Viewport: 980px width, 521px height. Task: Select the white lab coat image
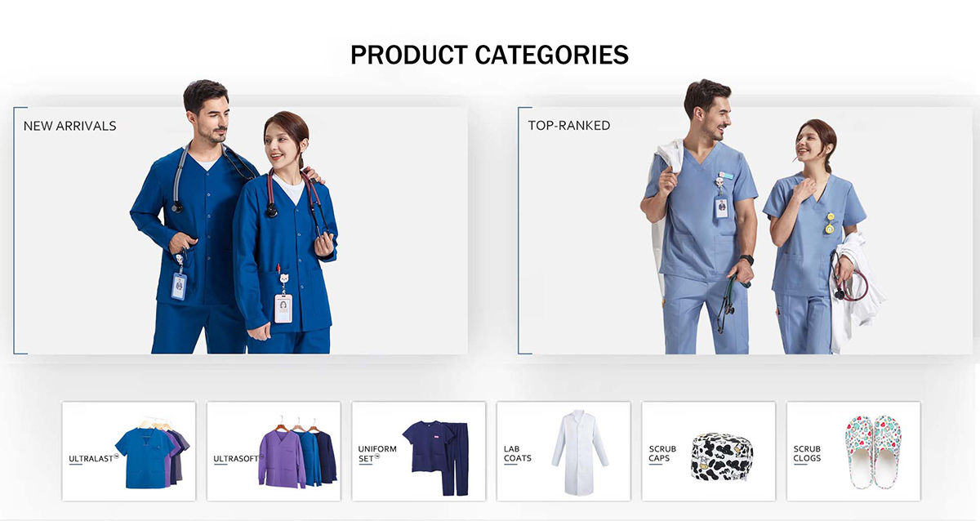[580, 453]
